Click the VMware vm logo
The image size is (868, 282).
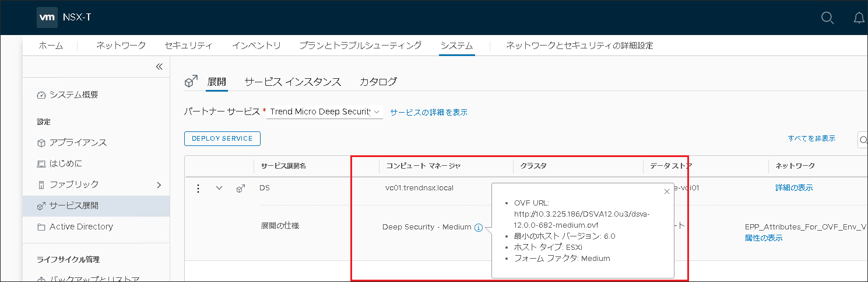(x=47, y=18)
